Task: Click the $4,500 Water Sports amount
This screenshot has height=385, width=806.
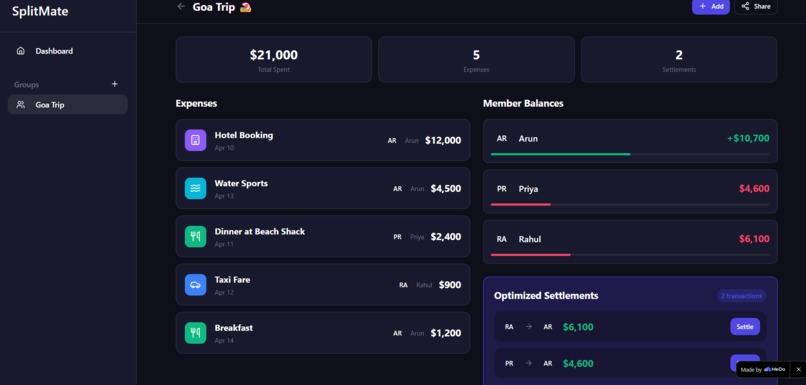Action: tap(446, 189)
